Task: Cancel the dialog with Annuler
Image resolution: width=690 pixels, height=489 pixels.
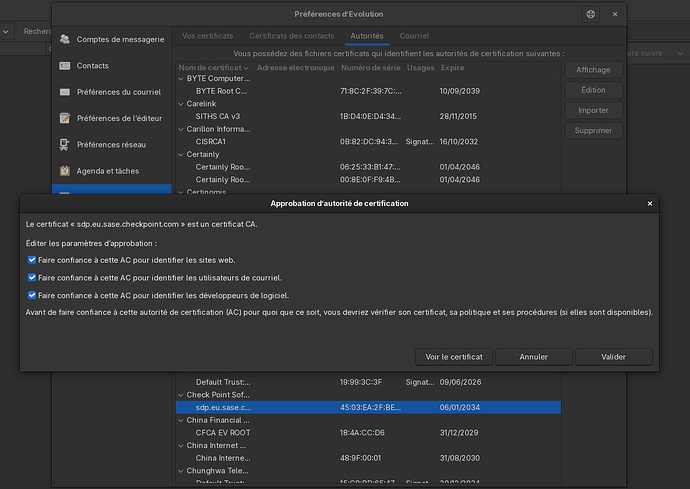Action: [x=534, y=357]
